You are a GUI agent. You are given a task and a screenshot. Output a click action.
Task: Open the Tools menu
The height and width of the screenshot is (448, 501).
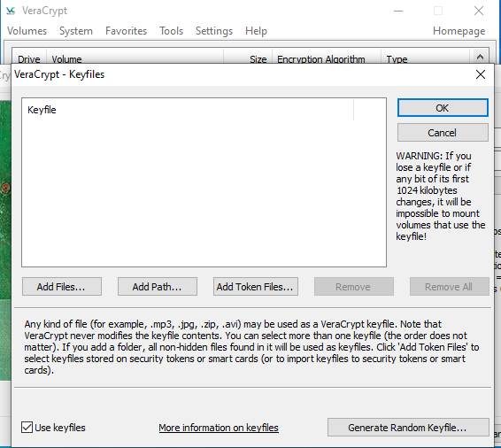pyautogui.click(x=171, y=31)
